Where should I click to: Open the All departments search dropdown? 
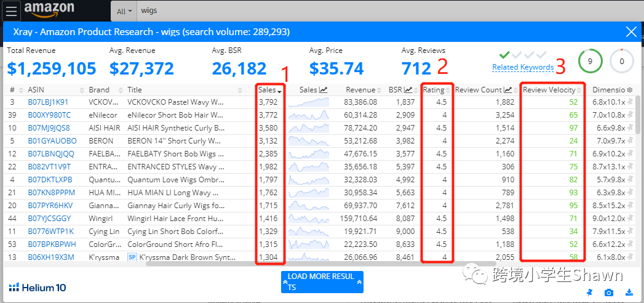point(124,12)
